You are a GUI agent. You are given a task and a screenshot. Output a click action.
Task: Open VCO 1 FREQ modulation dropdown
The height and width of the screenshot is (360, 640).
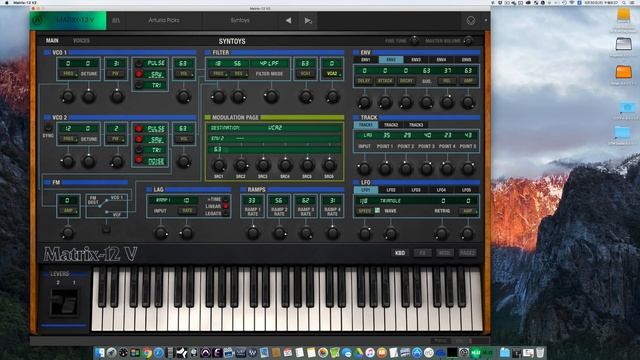68,74
